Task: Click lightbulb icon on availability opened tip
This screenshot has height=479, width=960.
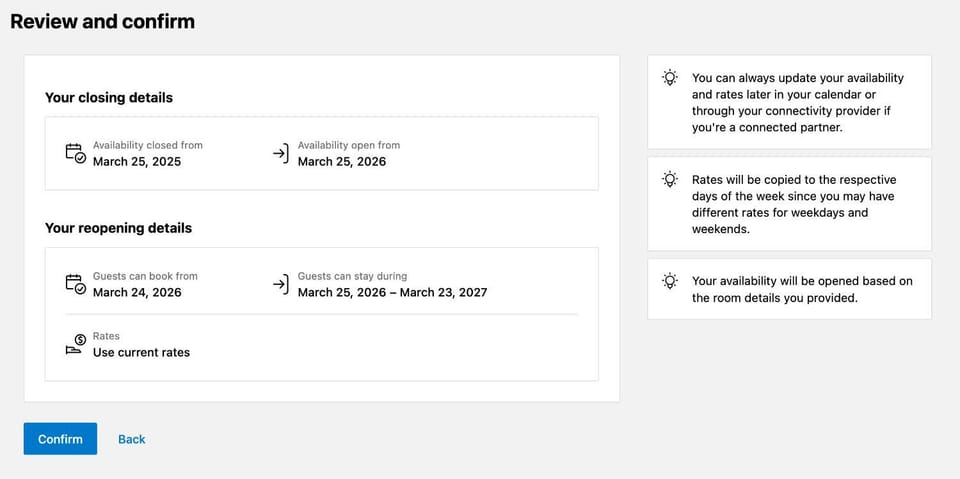Action: click(x=670, y=282)
